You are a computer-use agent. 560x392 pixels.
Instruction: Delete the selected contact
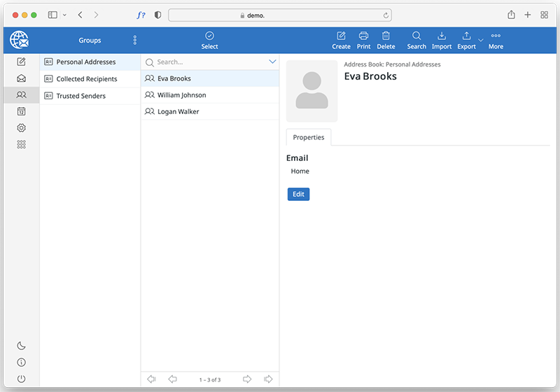pyautogui.click(x=386, y=40)
